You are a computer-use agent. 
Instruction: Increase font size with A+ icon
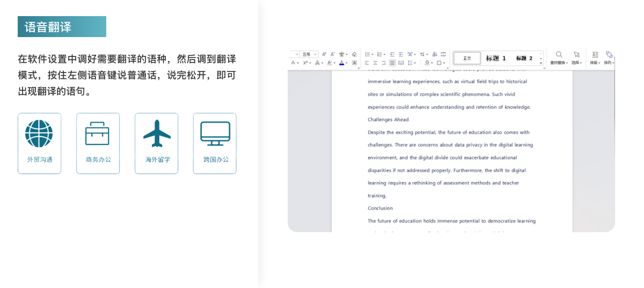point(324,54)
